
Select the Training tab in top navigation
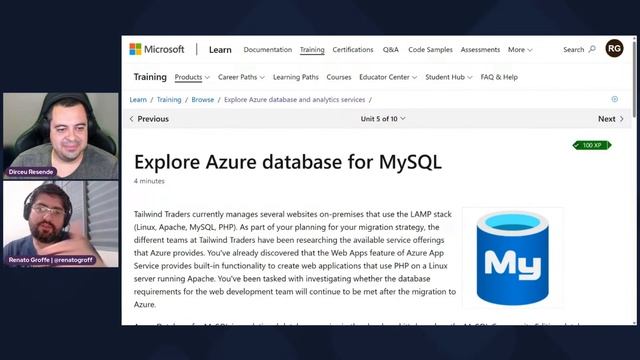tap(312, 50)
